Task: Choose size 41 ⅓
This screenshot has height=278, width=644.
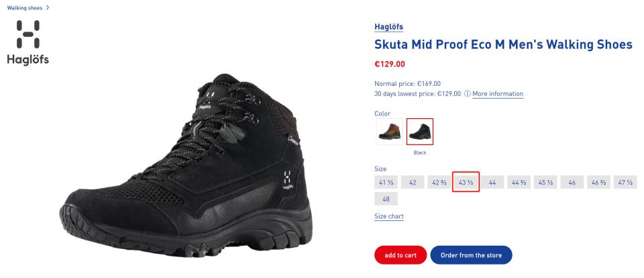Action: point(386,182)
